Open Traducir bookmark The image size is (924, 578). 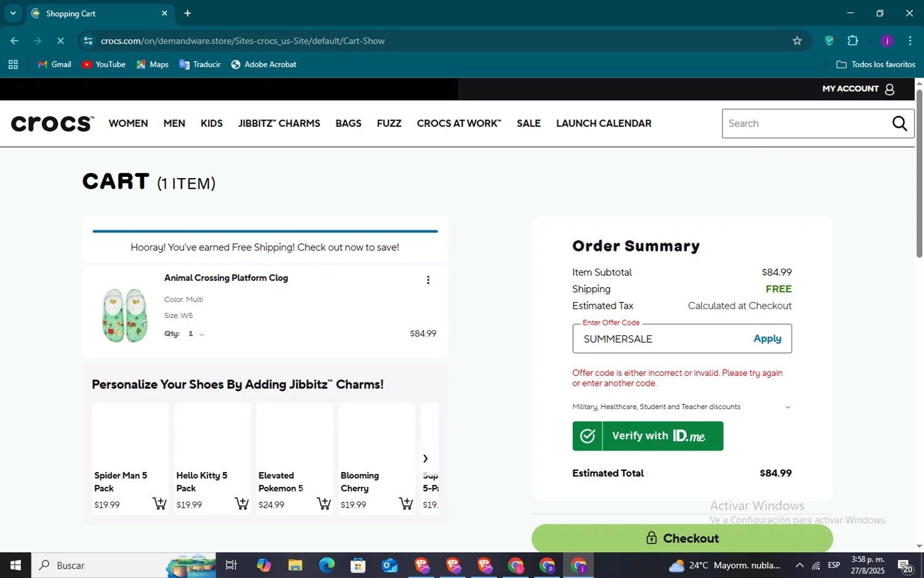(200, 64)
